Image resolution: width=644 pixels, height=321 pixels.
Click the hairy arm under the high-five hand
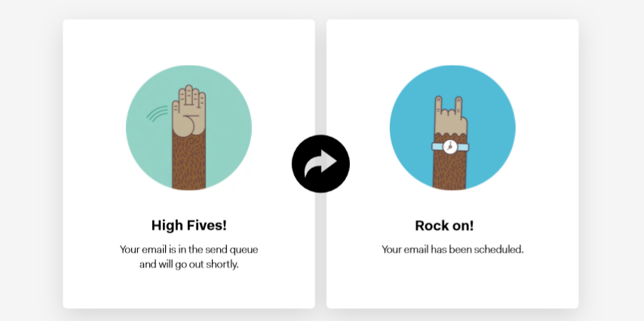click(189, 162)
